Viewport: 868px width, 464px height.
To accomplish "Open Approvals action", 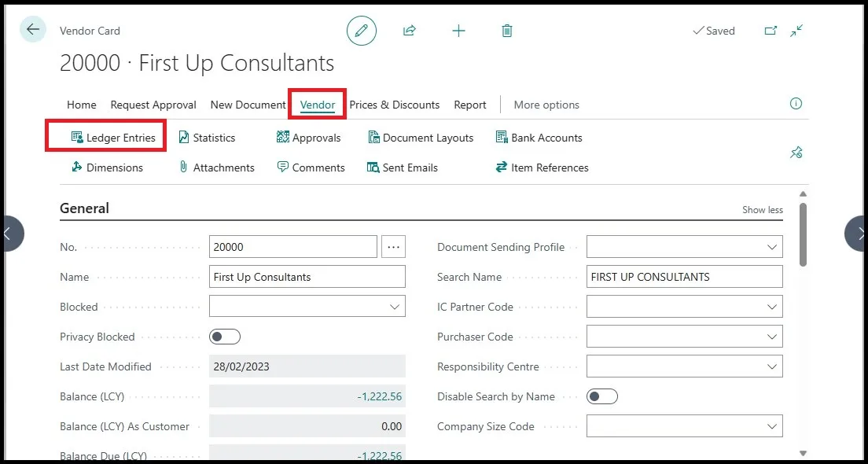I will click(x=308, y=138).
